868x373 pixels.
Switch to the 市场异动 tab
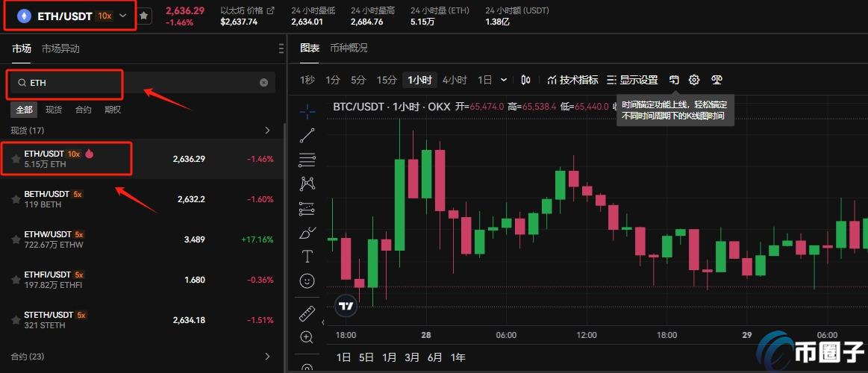point(60,48)
